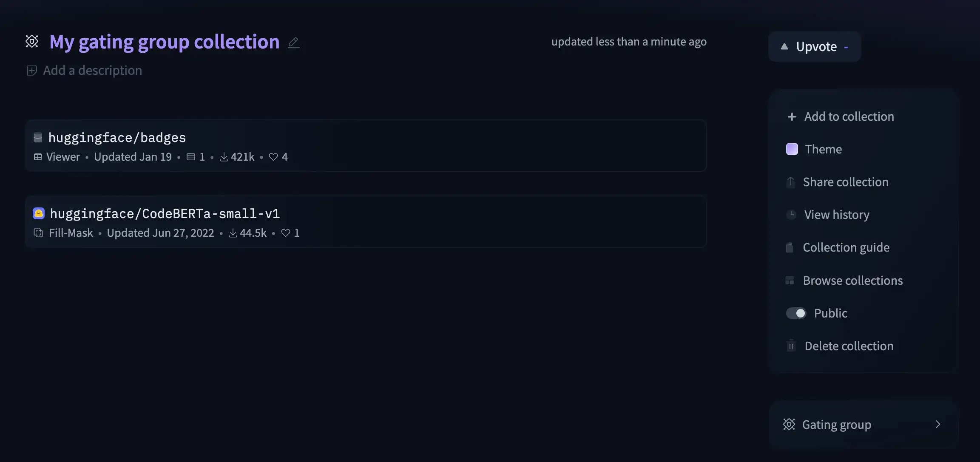This screenshot has height=462, width=980.
Task: Click the pencil edit title icon
Action: tap(293, 43)
